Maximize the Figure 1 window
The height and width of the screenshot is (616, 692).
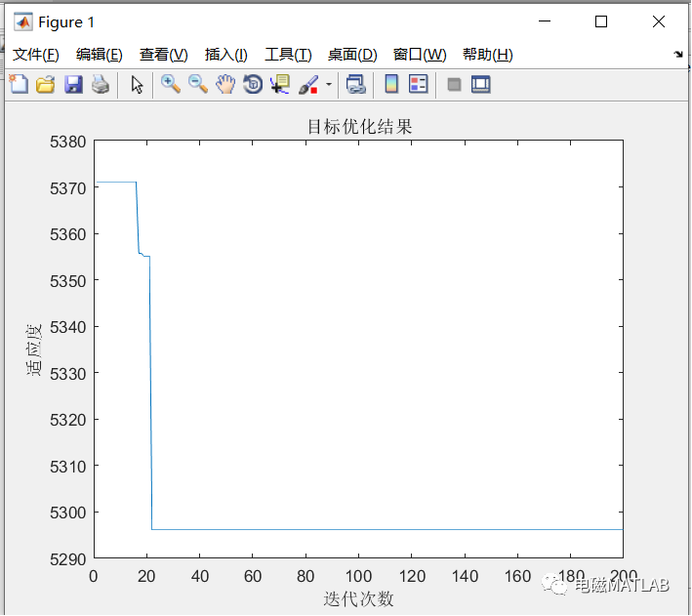601,21
